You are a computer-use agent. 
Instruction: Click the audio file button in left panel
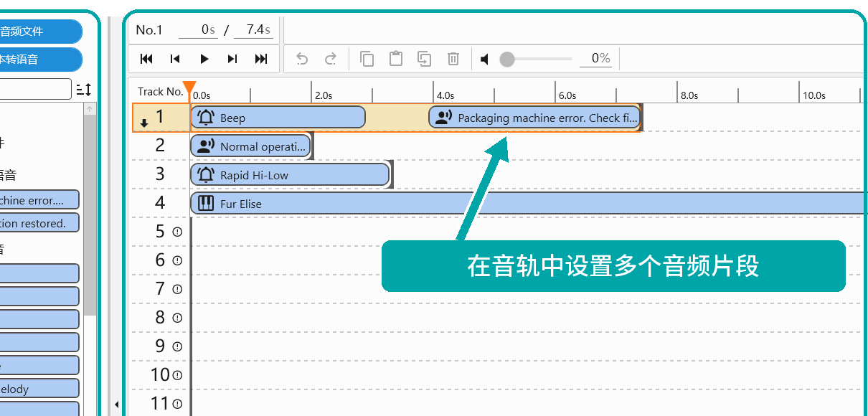(41, 32)
